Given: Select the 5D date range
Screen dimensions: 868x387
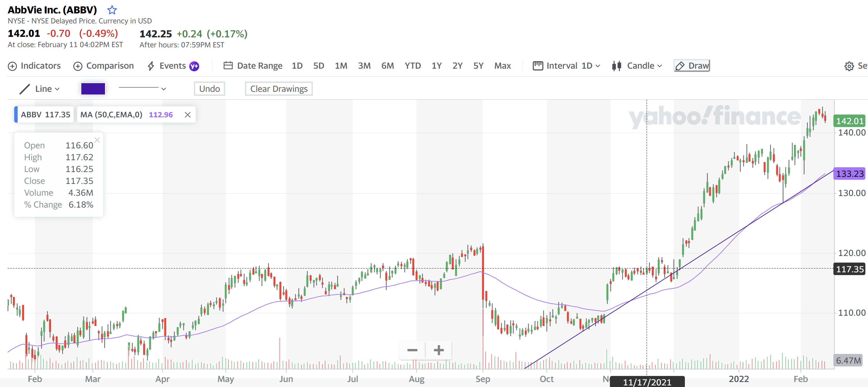Looking at the screenshot, I should coord(318,66).
